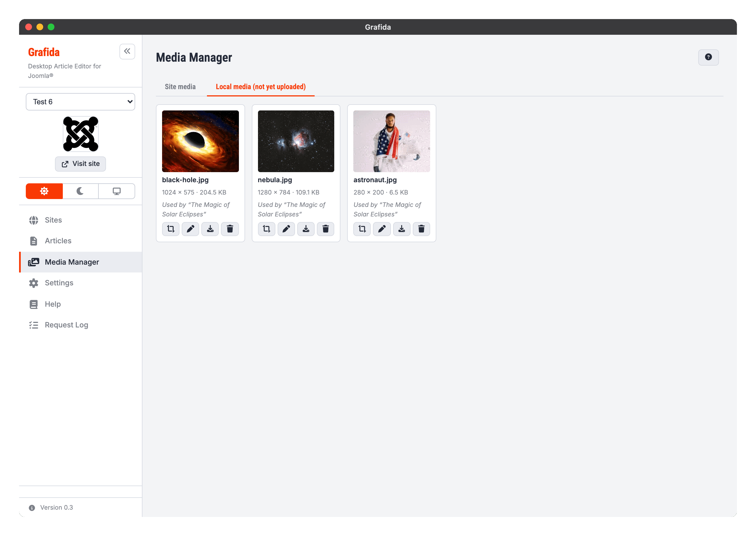Download nebula.jpg using the download icon
The height and width of the screenshot is (536, 756).
[x=306, y=229]
